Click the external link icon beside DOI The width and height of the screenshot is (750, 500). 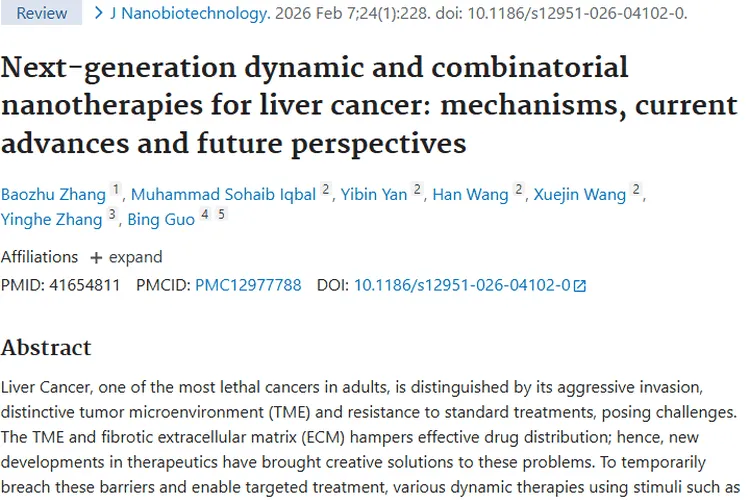tap(580, 286)
